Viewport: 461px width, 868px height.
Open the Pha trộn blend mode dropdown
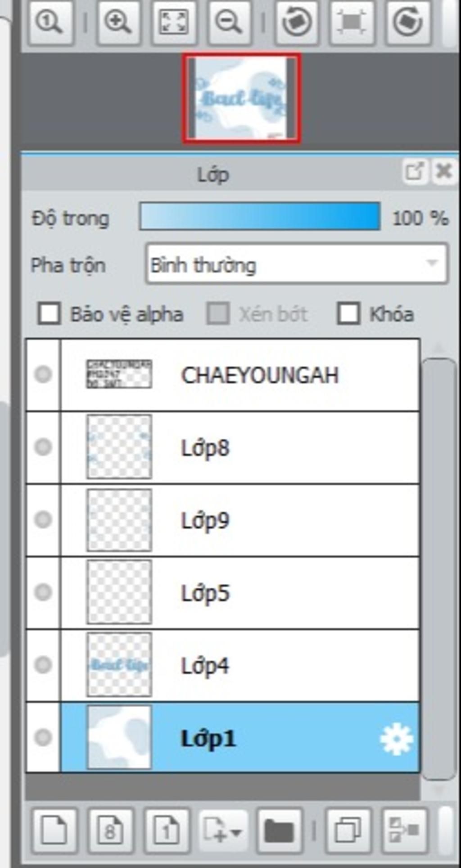coord(297,264)
